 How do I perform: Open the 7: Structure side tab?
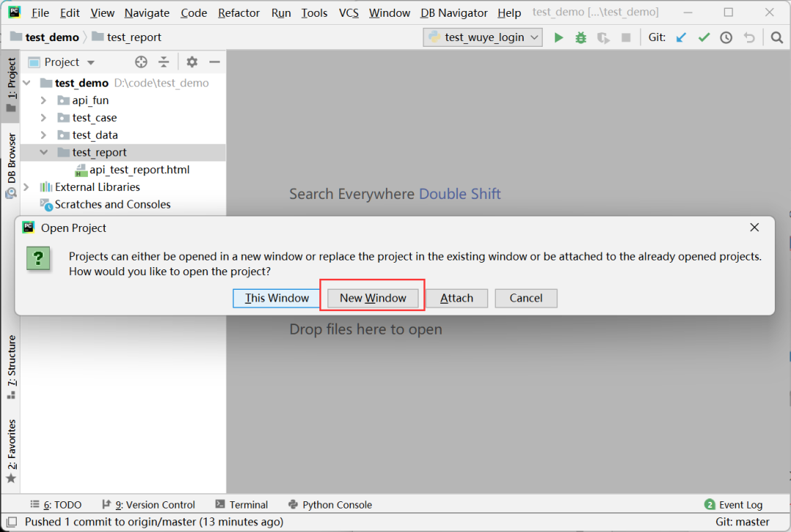coord(11,367)
